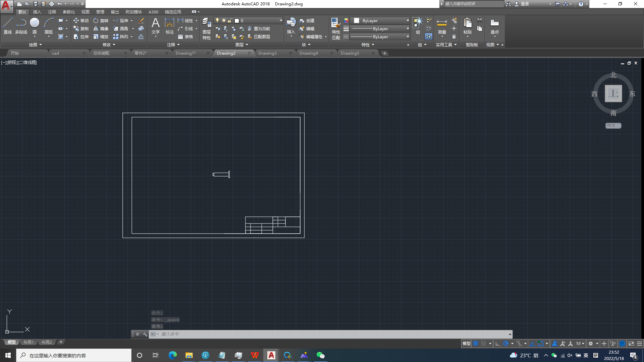The width and height of the screenshot is (644, 362).
Task: Switch to 布局1 layout tab
Action: (x=29, y=342)
